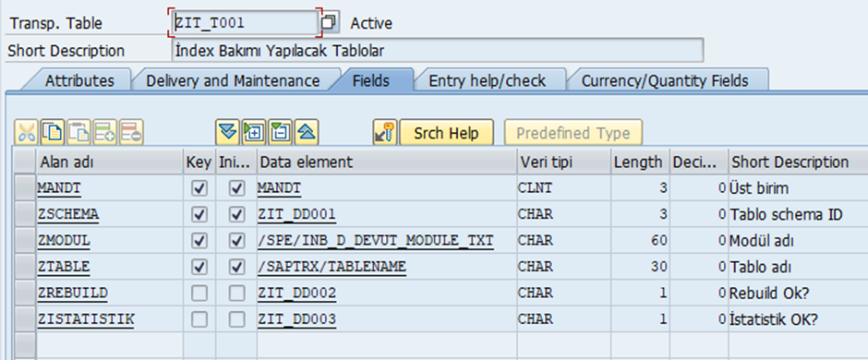Toggle Initial Values checkbox for ZSCHEMA row
This screenshot has height=360, width=868.
pyautogui.click(x=236, y=214)
